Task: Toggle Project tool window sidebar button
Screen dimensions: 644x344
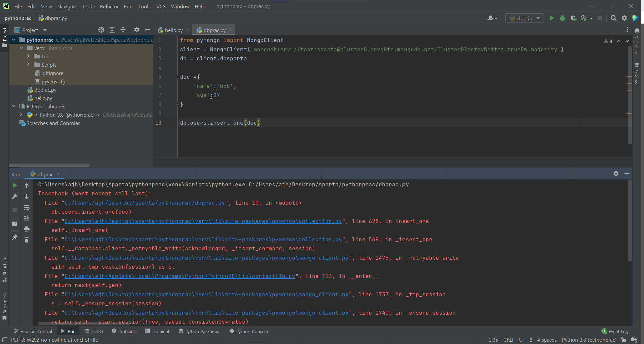Action: click(x=4, y=37)
